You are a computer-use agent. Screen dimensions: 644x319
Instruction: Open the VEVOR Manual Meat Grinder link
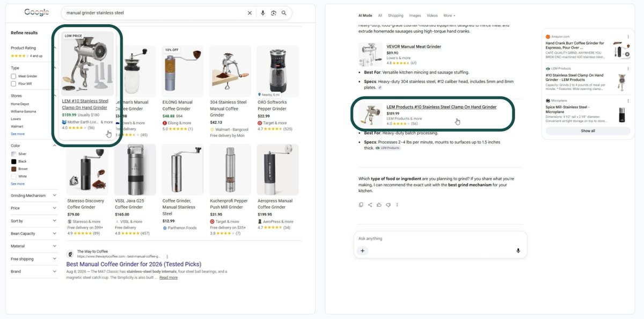(x=414, y=47)
